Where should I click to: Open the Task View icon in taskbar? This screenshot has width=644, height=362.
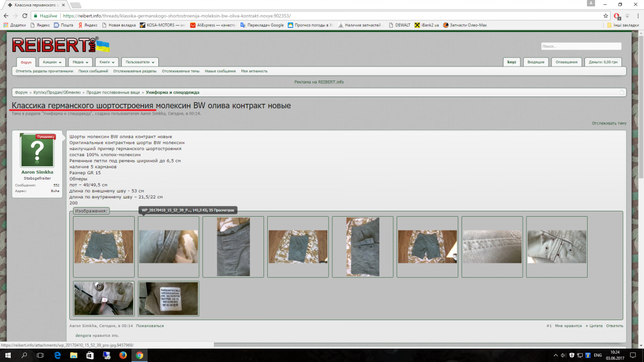tap(40, 355)
